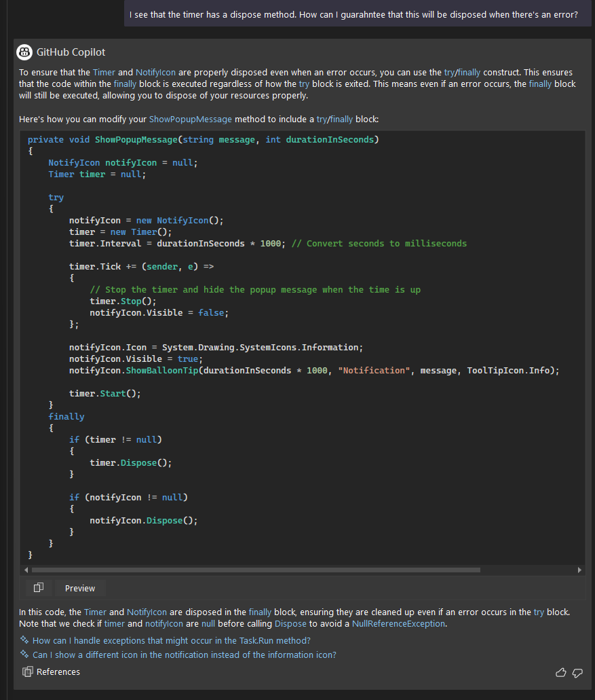Click the Preview button under the code
The height and width of the screenshot is (700, 595).
80,588
